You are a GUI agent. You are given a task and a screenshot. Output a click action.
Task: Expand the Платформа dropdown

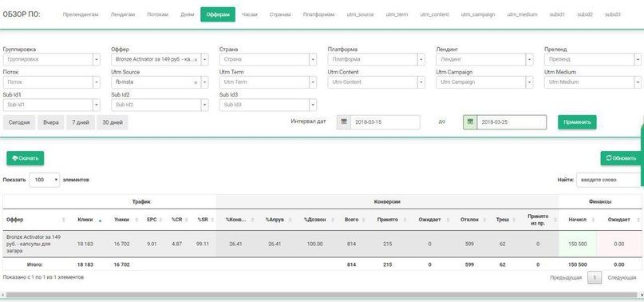coord(376,60)
